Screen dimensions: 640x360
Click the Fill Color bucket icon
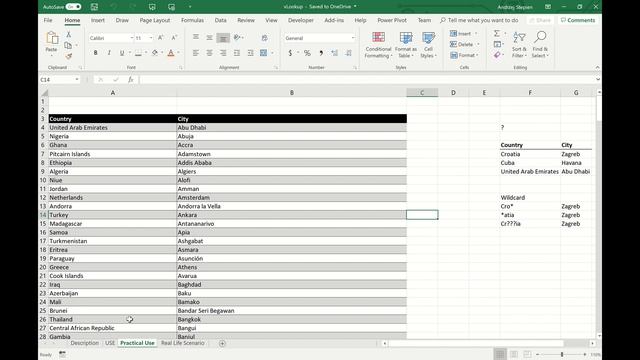coord(155,53)
